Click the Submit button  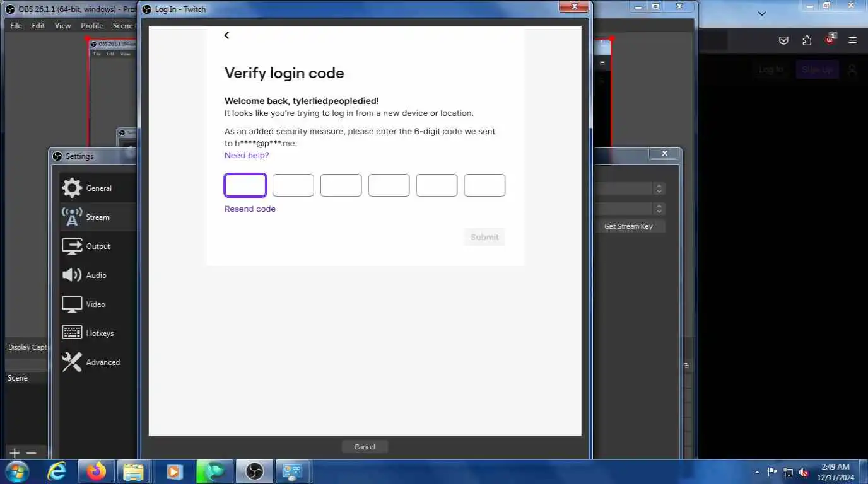coord(484,237)
